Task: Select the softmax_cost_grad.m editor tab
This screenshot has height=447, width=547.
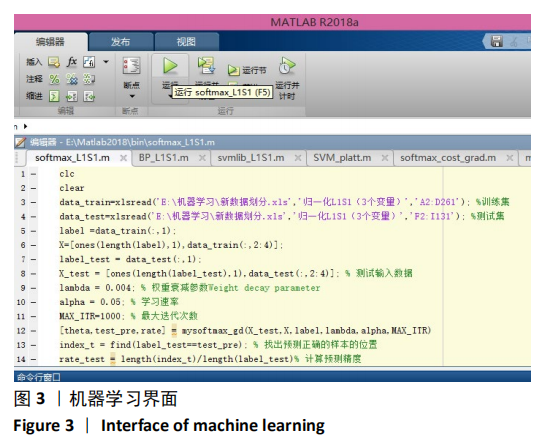Action: click(x=448, y=158)
